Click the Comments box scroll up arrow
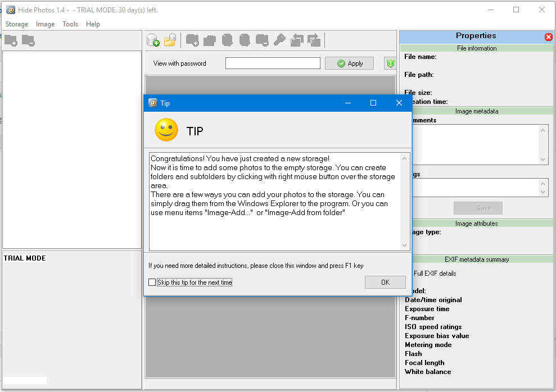 [543, 130]
